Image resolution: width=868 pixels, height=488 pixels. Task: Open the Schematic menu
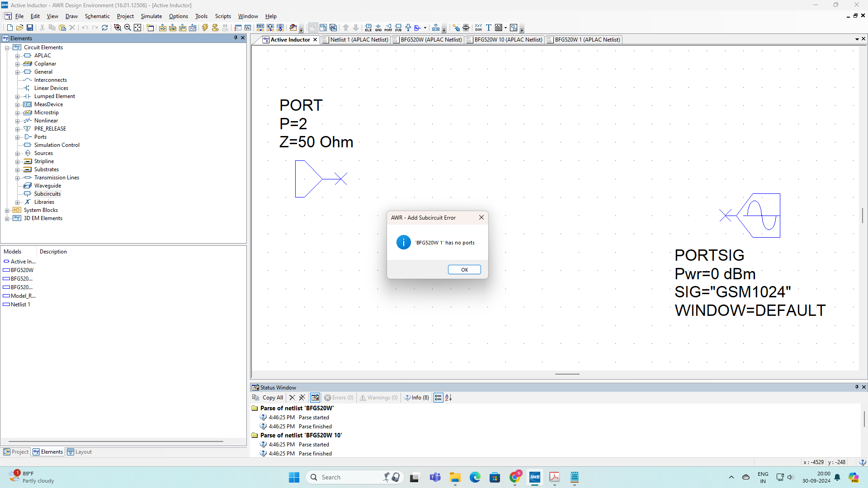pyautogui.click(x=97, y=16)
